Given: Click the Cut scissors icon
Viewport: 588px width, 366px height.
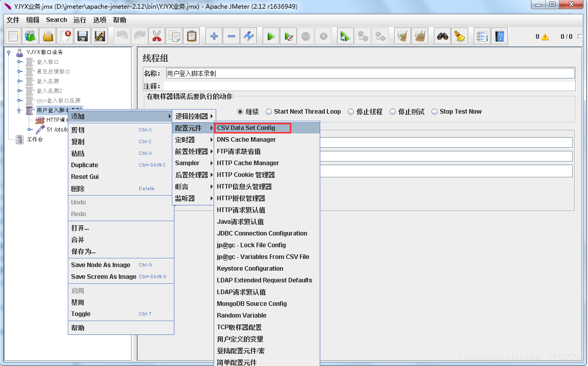Looking at the screenshot, I should pos(157,36).
